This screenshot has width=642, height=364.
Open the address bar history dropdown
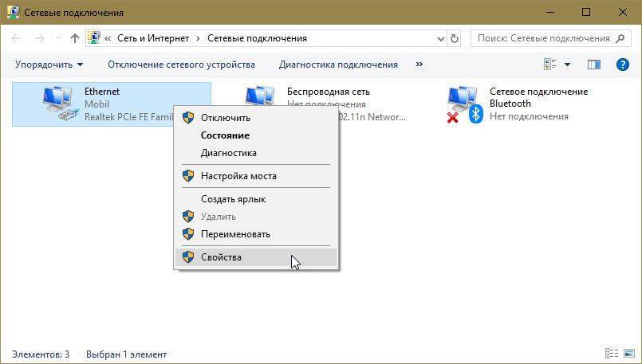point(441,38)
